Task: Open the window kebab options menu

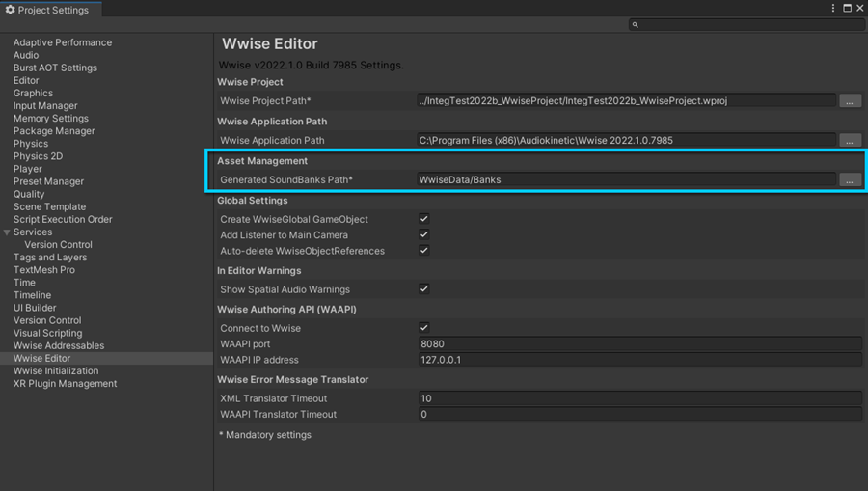Action: [833, 9]
